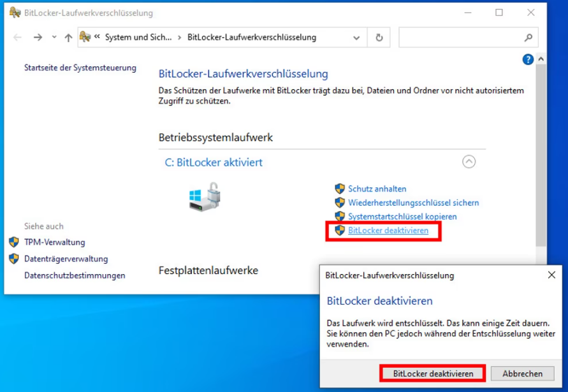Image resolution: width=568 pixels, height=392 pixels.
Task: Confirm with 'BitLocker deaktivieren' dialog button
Action: [433, 374]
